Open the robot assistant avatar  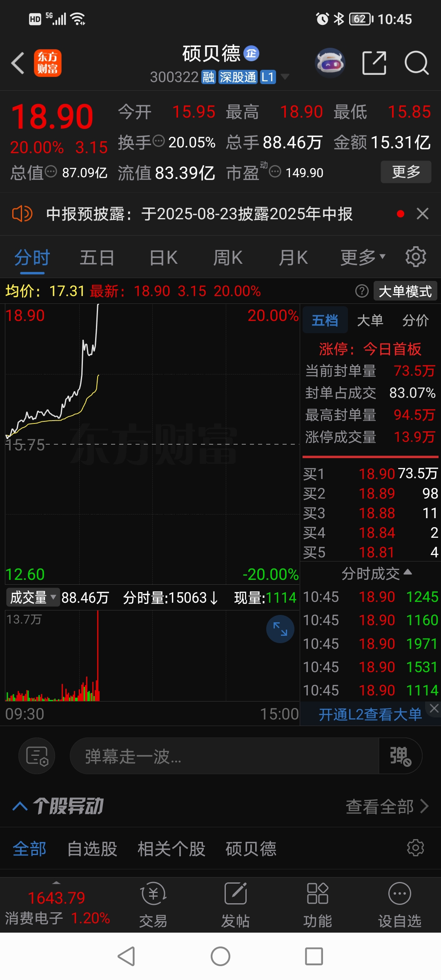tap(330, 63)
